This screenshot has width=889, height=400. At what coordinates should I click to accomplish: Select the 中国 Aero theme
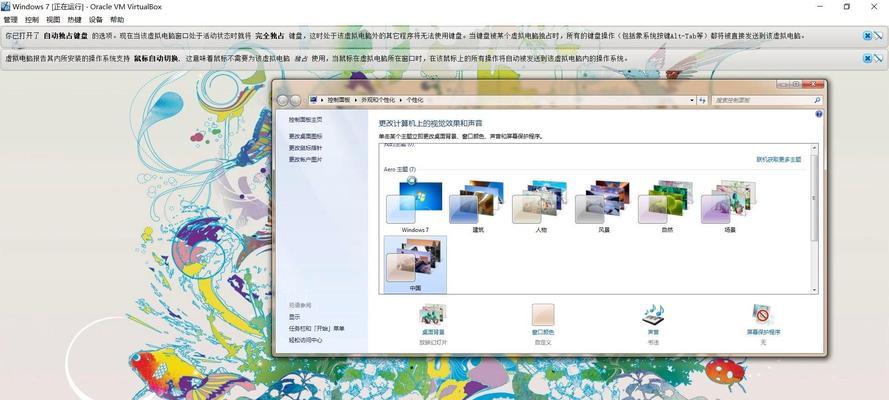[415, 265]
